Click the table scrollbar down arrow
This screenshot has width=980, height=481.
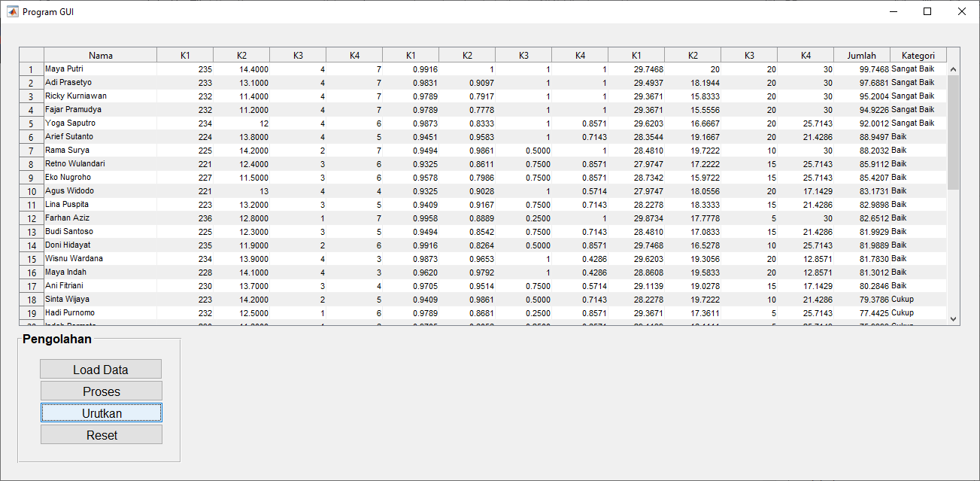click(954, 319)
